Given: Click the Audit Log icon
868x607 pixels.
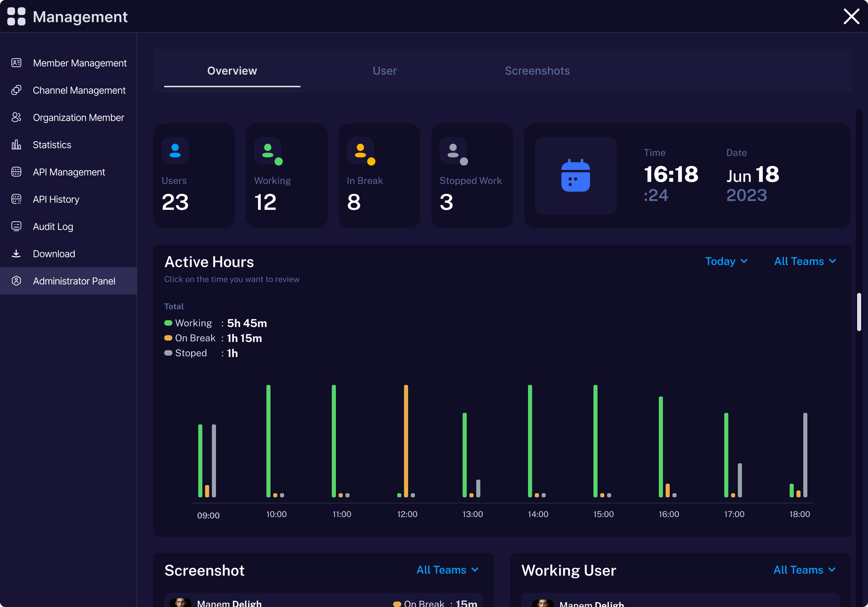Looking at the screenshot, I should pos(16,226).
